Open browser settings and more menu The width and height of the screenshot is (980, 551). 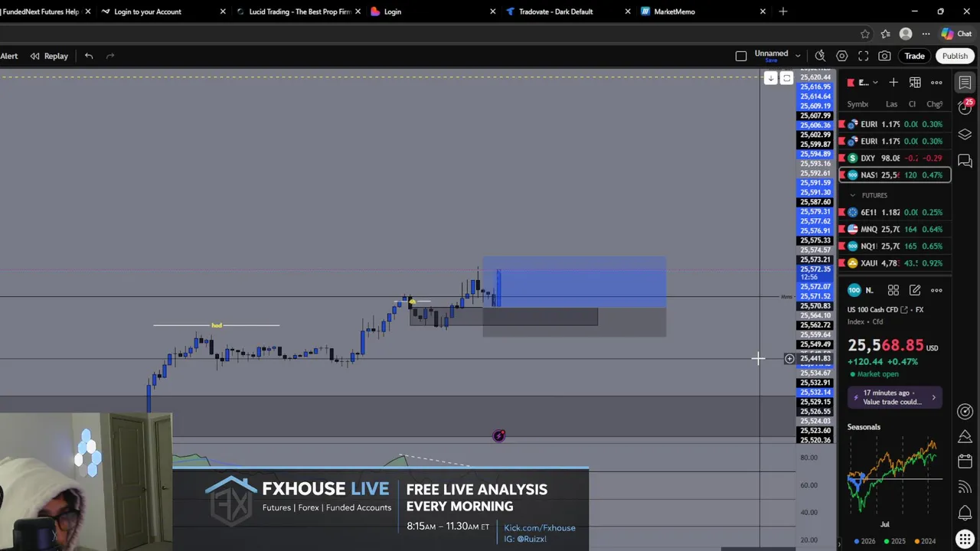point(926,34)
